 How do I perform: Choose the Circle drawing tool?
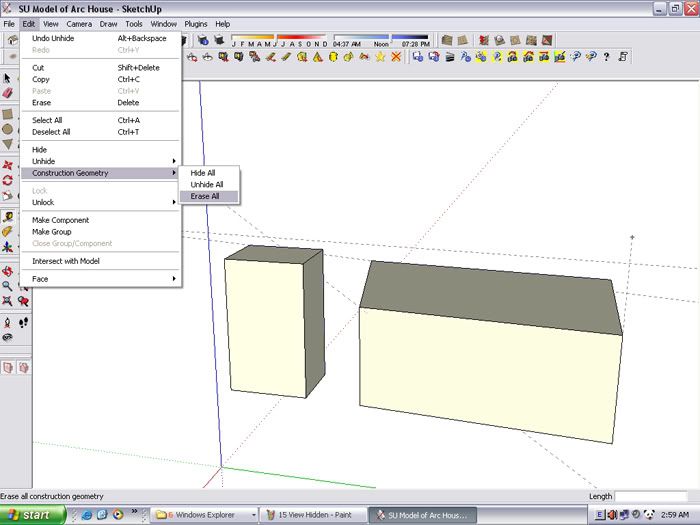(x=8, y=129)
